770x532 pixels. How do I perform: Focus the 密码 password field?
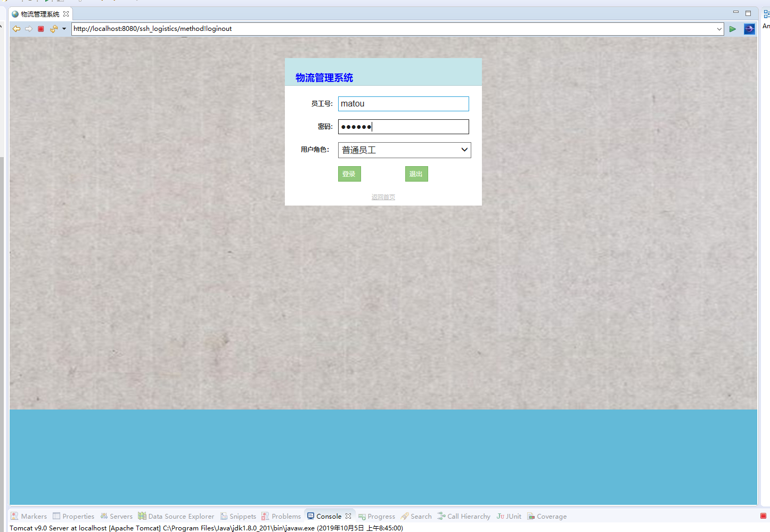404,127
